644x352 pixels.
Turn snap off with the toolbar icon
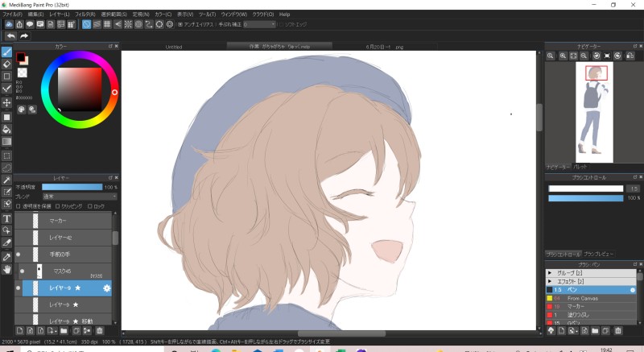[x=86, y=24]
